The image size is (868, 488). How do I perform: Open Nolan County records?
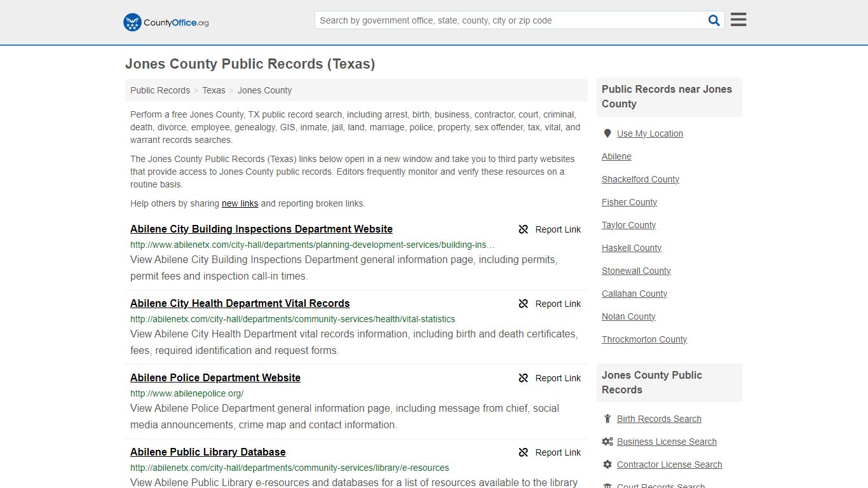628,316
